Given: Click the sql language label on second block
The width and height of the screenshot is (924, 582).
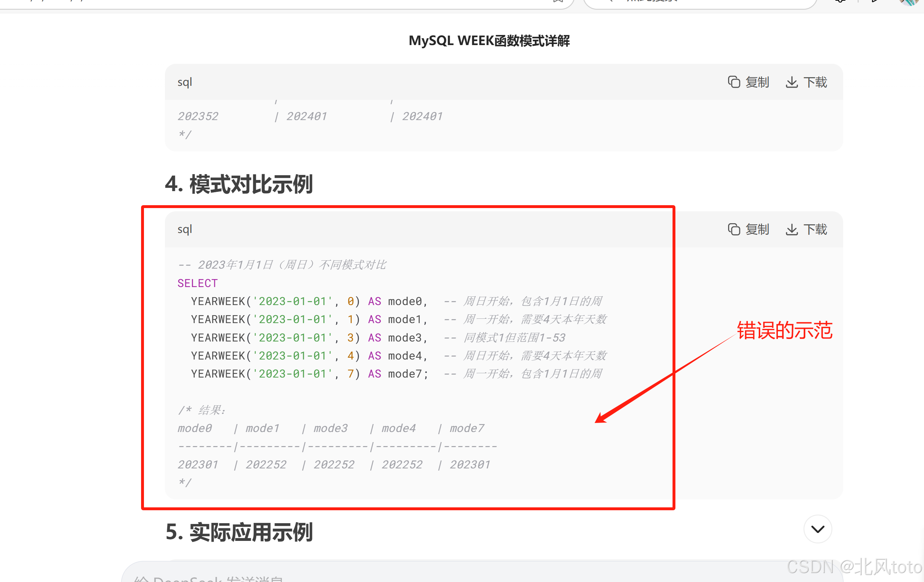Looking at the screenshot, I should pyautogui.click(x=185, y=229).
